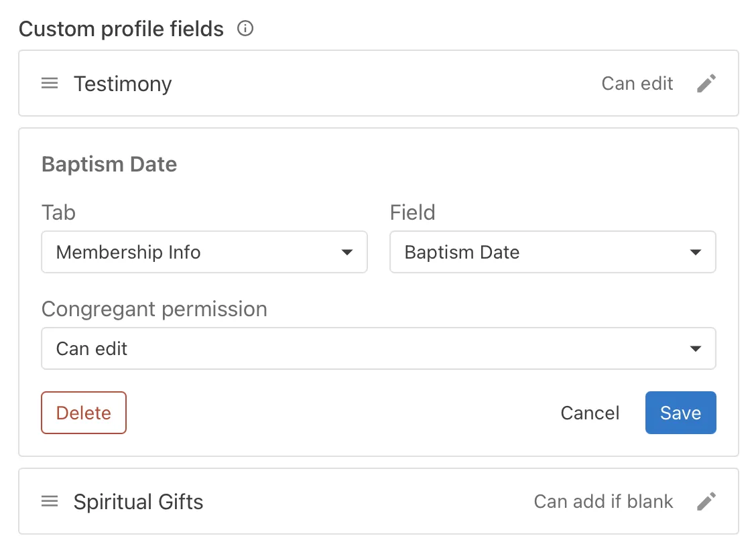Click the Spiritual Gifts reorder handle
The image size is (756, 544).
50,502
